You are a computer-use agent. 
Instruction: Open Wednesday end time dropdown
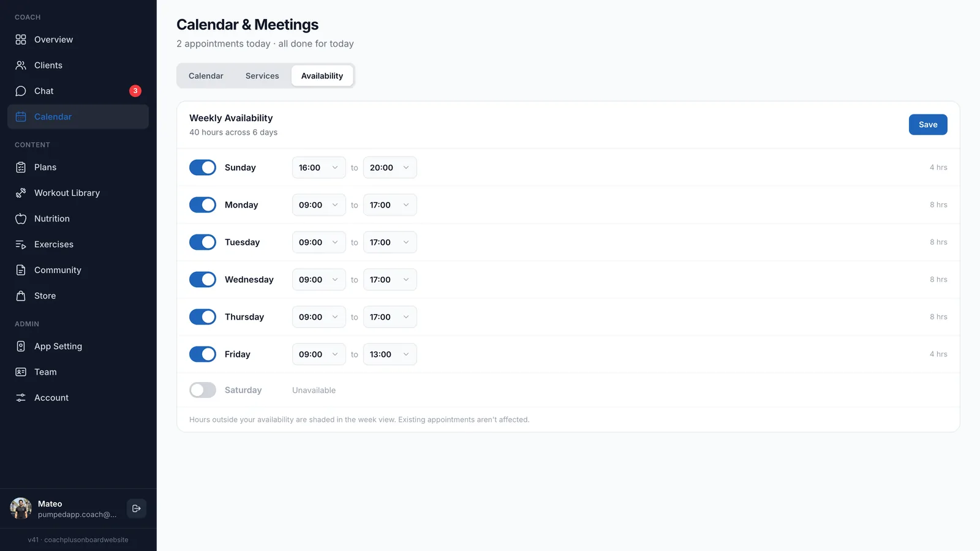(390, 280)
